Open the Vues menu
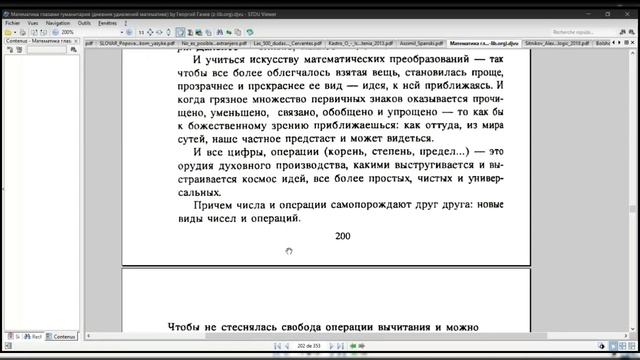 tap(33, 23)
